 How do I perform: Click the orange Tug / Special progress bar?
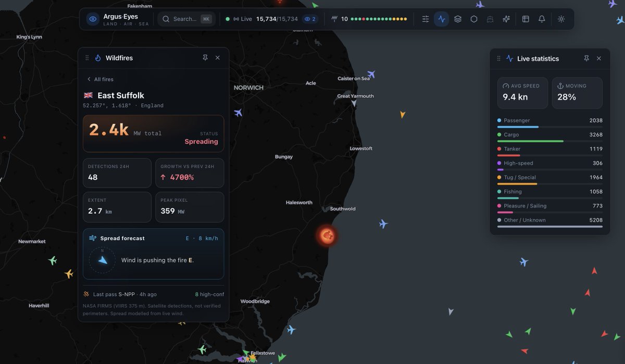[x=517, y=184]
